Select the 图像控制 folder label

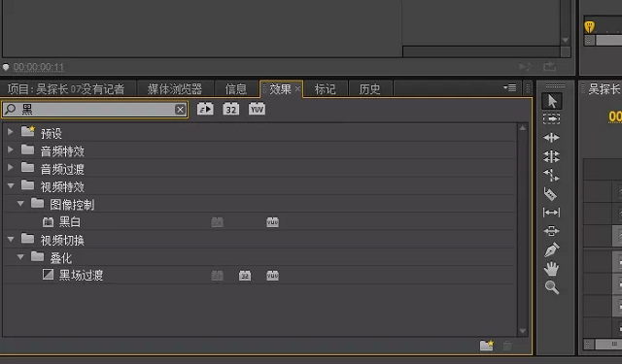coord(72,205)
